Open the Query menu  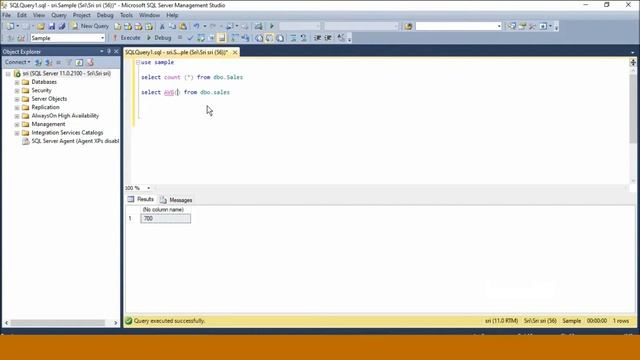[58, 15]
